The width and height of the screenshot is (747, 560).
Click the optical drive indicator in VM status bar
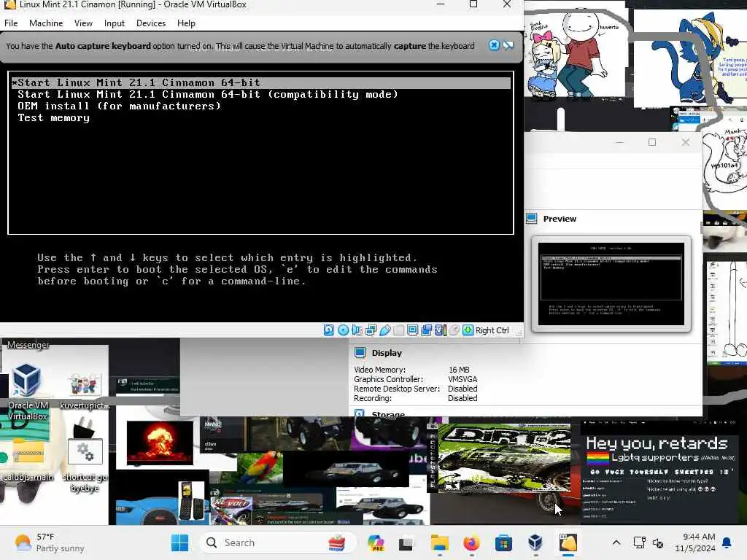pyautogui.click(x=343, y=330)
